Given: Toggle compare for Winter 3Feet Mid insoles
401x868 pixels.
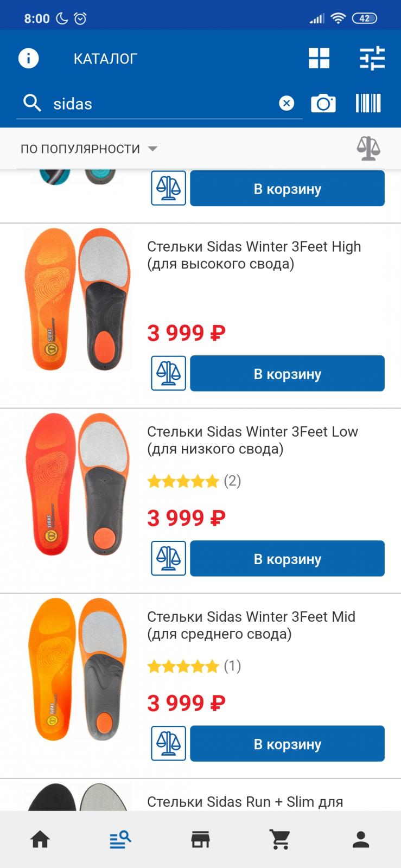Looking at the screenshot, I should pyautogui.click(x=168, y=743).
